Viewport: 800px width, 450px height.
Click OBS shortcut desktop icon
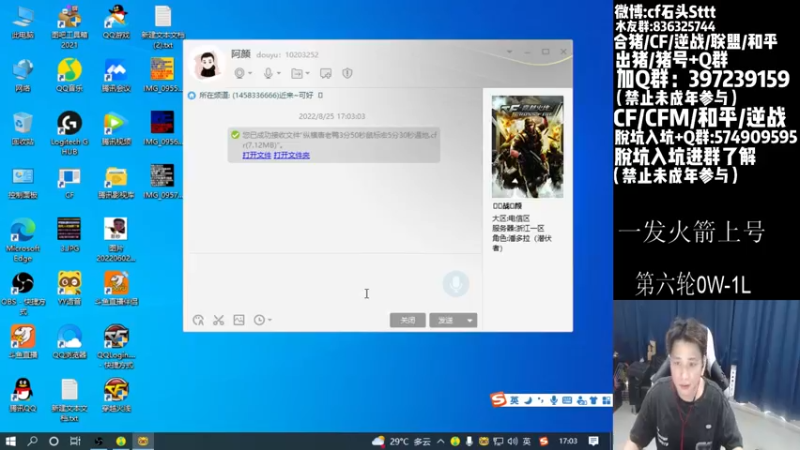pyautogui.click(x=22, y=293)
